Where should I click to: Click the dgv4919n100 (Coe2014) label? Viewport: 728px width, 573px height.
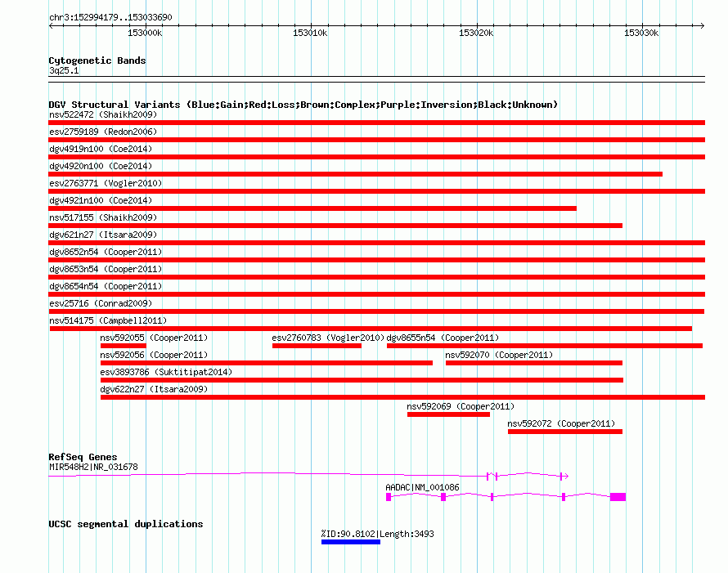click(101, 149)
